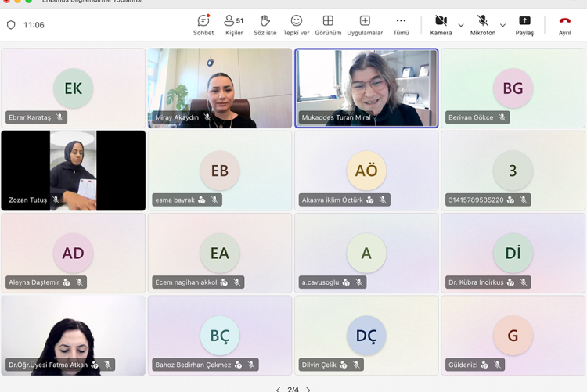Click Zozan Tutuş's video tile

(x=73, y=170)
